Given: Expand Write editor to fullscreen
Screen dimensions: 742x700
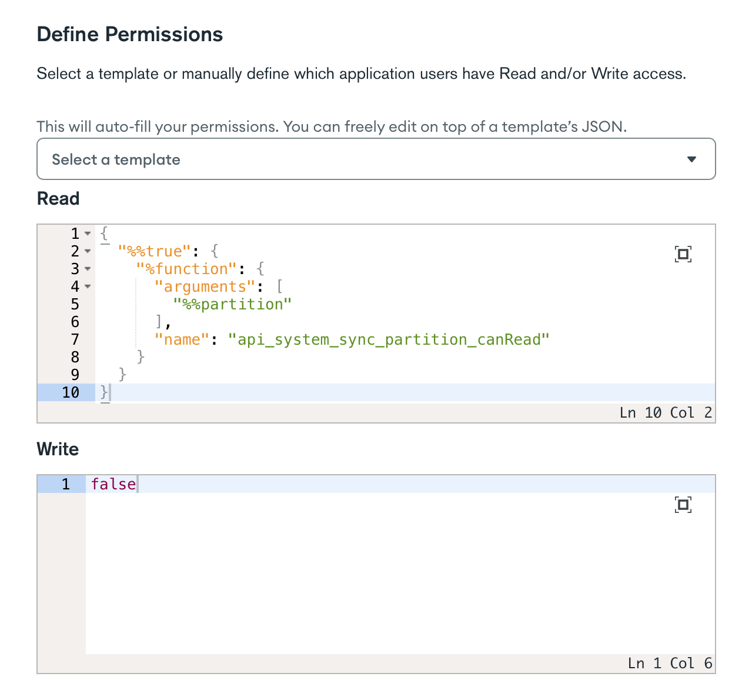Looking at the screenshot, I should [683, 505].
